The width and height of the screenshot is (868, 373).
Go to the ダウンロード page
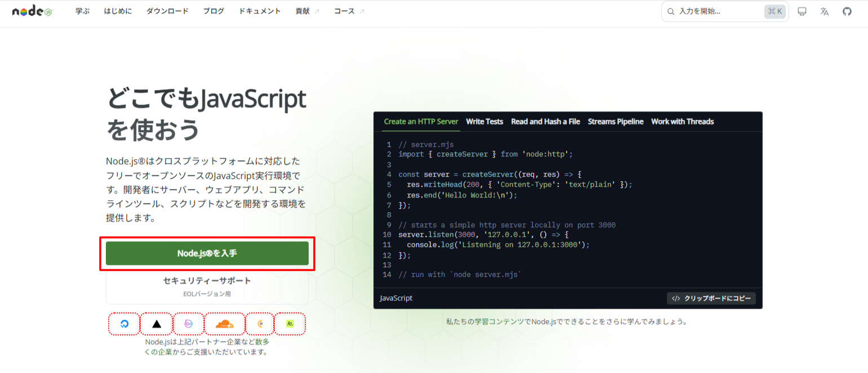167,11
